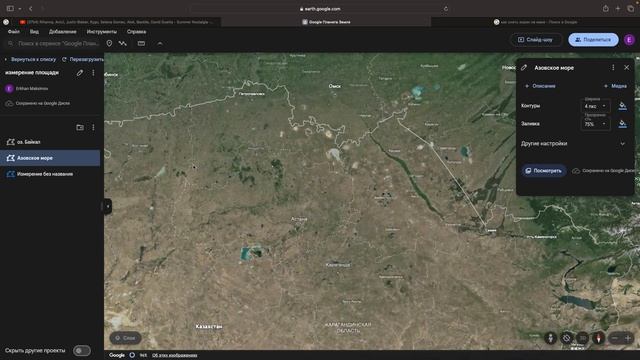640x360 pixels.
Task: Open Азовское море panel three-dot menu
Action: click(x=613, y=68)
